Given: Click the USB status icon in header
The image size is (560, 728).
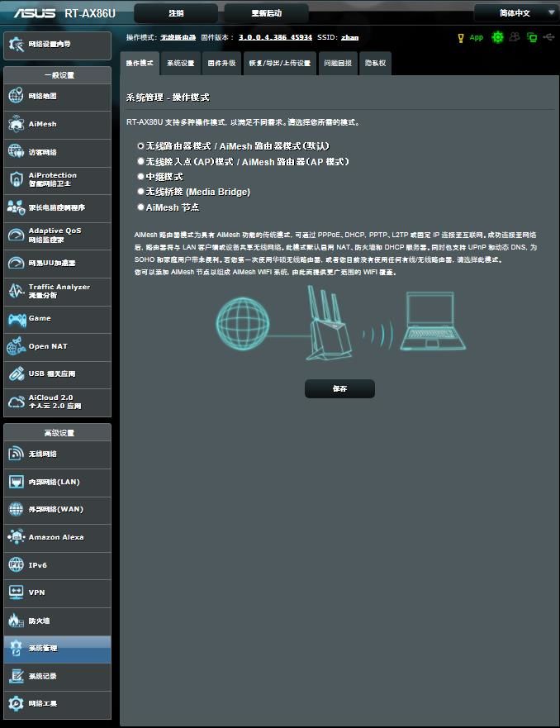Looking at the screenshot, I should coord(549,36).
